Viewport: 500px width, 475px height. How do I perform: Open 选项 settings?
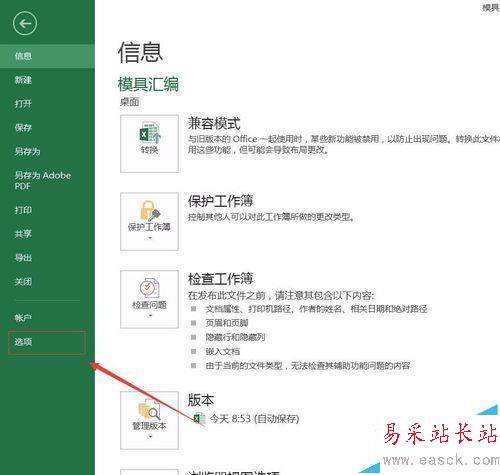coord(47,342)
